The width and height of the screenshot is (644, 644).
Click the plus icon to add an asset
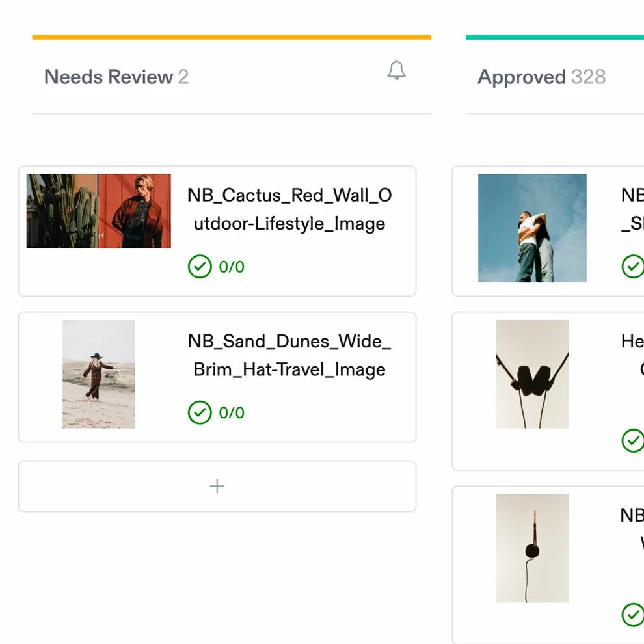pyautogui.click(x=217, y=487)
